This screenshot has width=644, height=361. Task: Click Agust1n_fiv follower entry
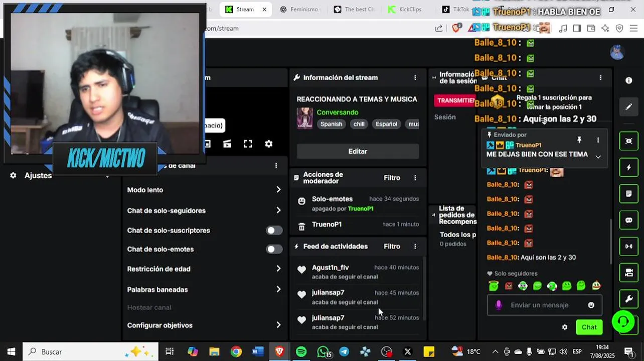(357, 272)
